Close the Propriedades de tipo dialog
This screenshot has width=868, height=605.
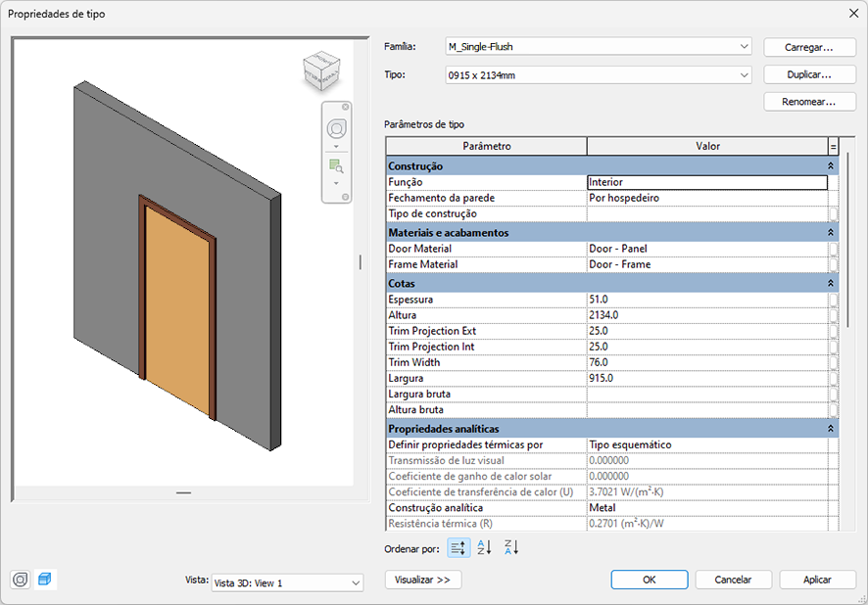[x=853, y=14]
